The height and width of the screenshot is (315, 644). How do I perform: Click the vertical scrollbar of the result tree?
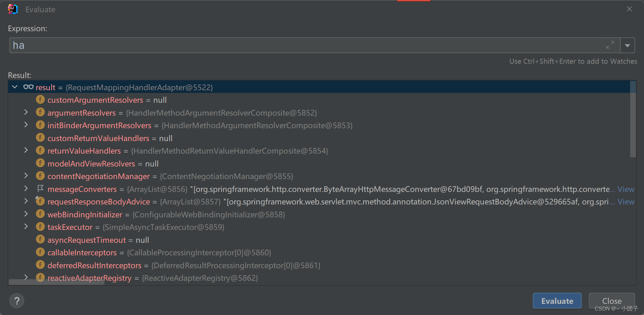[633, 119]
